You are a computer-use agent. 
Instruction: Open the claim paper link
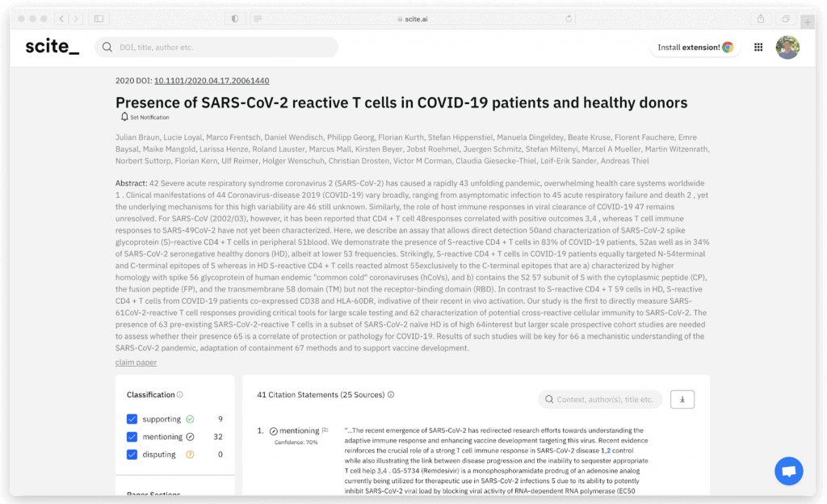pyautogui.click(x=136, y=362)
